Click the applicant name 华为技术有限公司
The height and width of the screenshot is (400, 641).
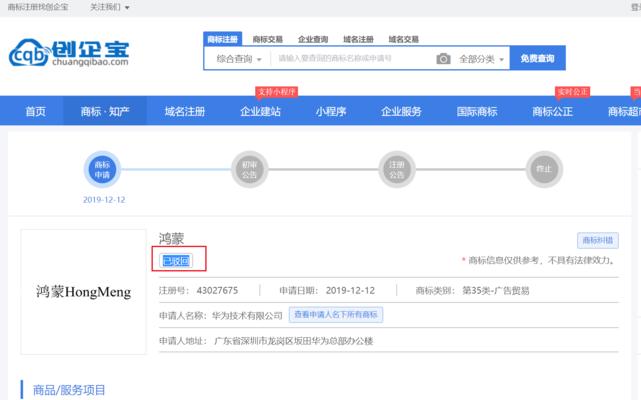(247, 315)
